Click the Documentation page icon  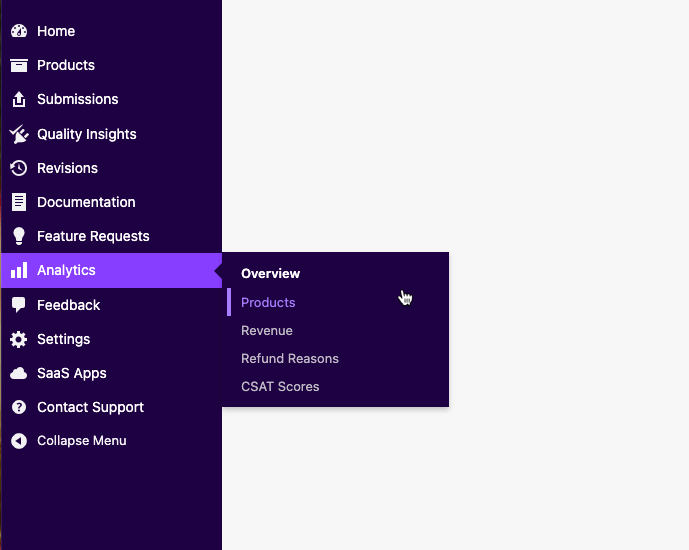pyautogui.click(x=18, y=202)
